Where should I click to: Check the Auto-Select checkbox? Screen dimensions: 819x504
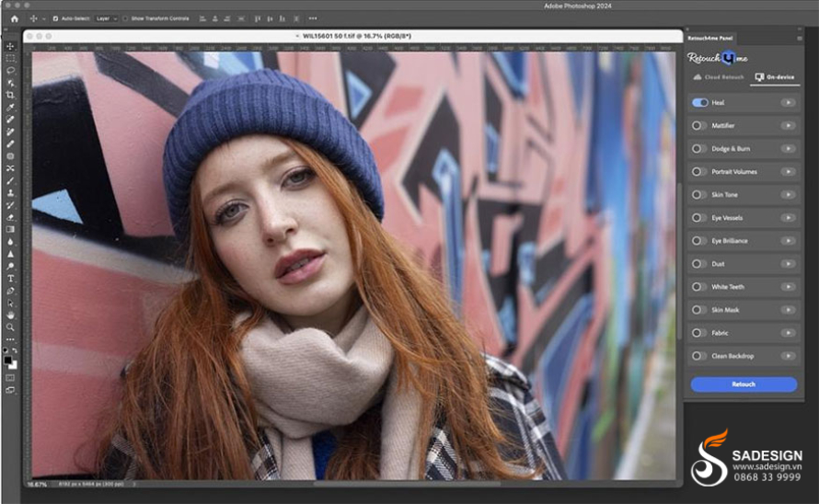click(55, 18)
